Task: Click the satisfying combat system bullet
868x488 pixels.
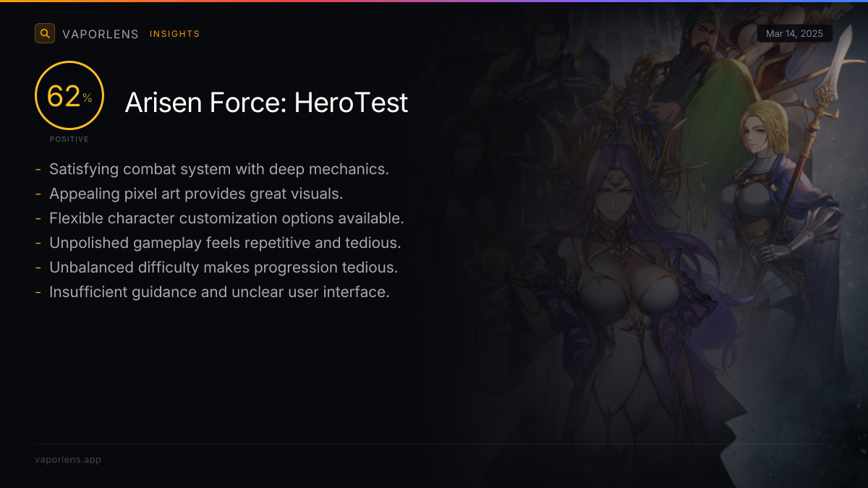Action: tap(219, 169)
